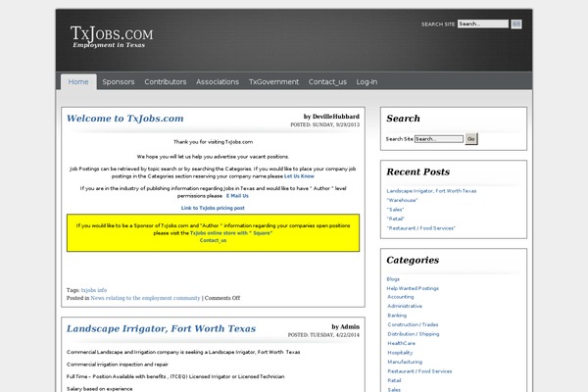Open "Restaurant / Food Services" recent post

[x=421, y=228]
